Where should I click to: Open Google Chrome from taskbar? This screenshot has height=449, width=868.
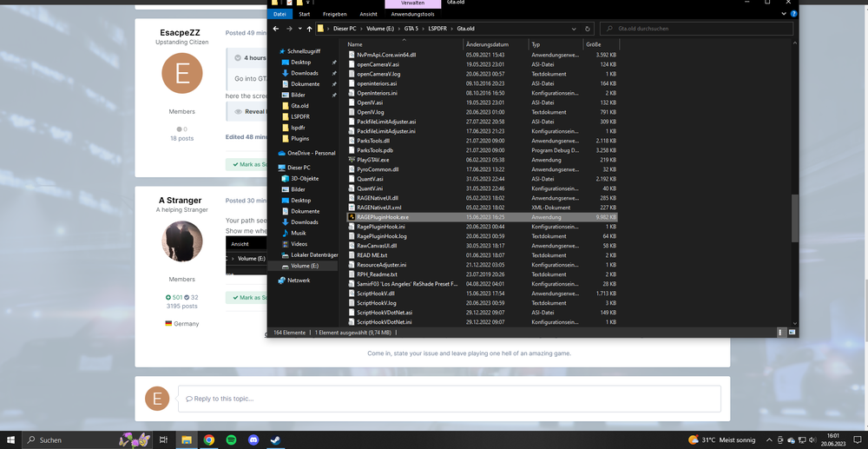[x=208, y=440]
